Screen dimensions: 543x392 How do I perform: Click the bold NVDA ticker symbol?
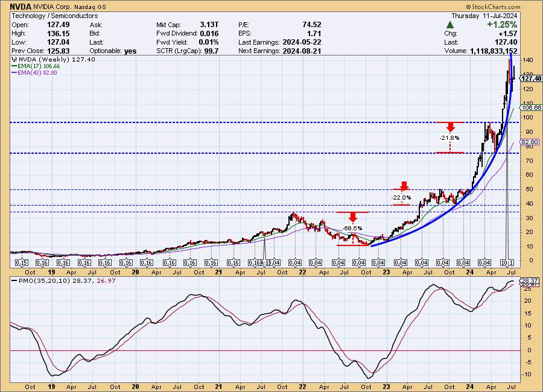[x=21, y=6]
